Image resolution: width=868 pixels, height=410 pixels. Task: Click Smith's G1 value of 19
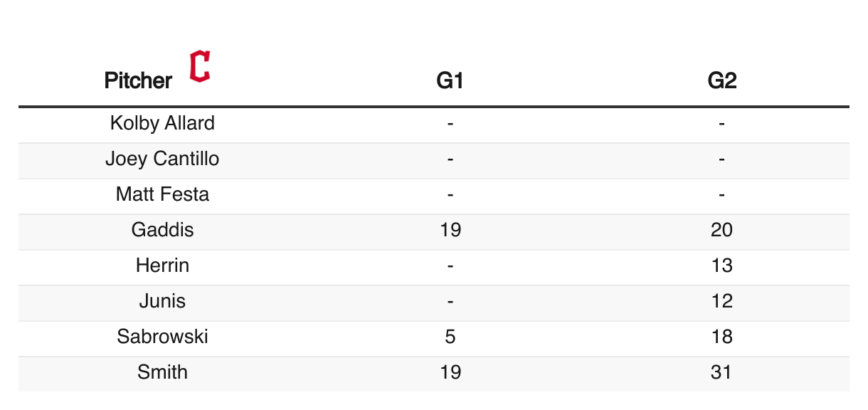click(x=450, y=372)
